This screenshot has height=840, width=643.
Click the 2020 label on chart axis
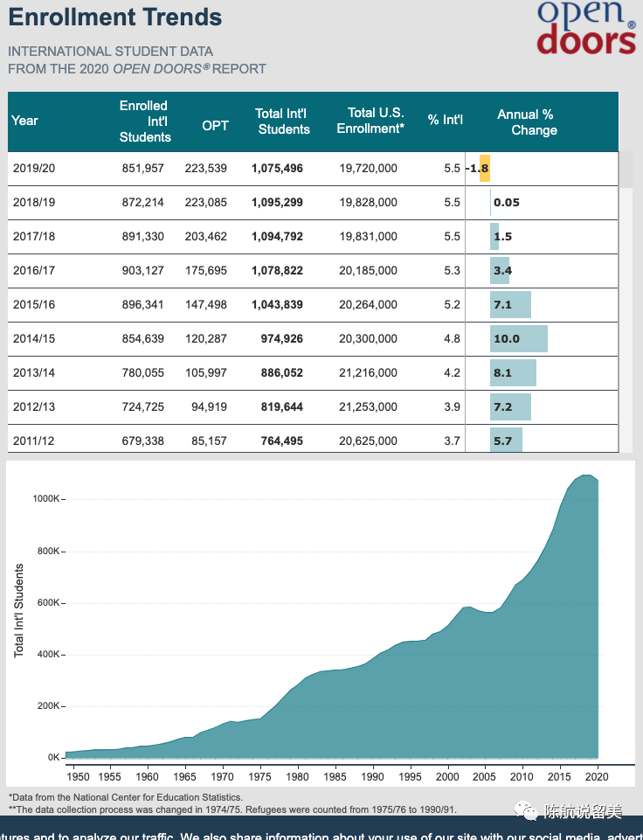point(597,776)
